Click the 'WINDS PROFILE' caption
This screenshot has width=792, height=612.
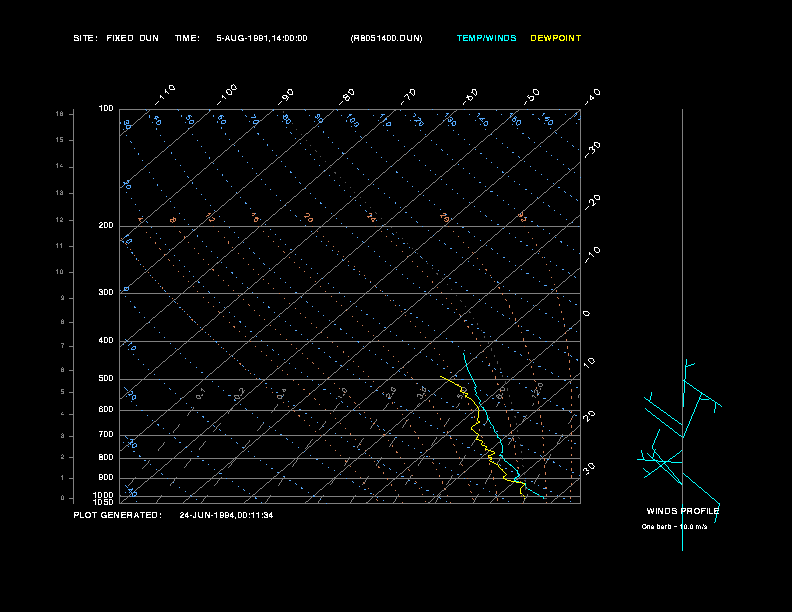[682, 511]
